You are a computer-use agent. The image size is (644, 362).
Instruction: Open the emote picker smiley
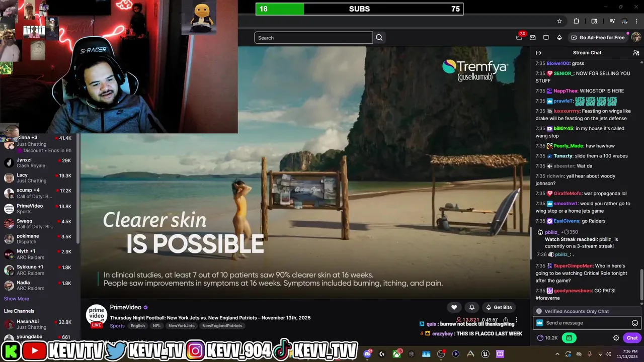635,323
